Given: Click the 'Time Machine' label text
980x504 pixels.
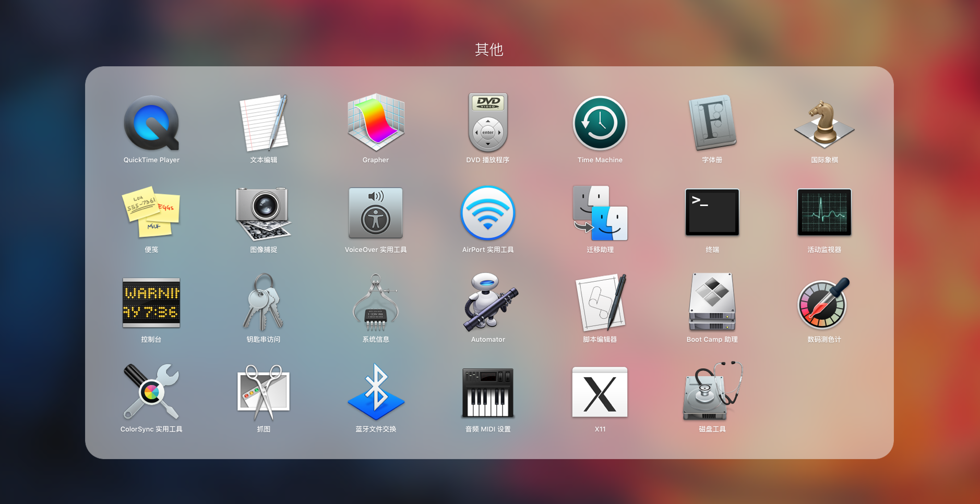Looking at the screenshot, I should point(600,160).
